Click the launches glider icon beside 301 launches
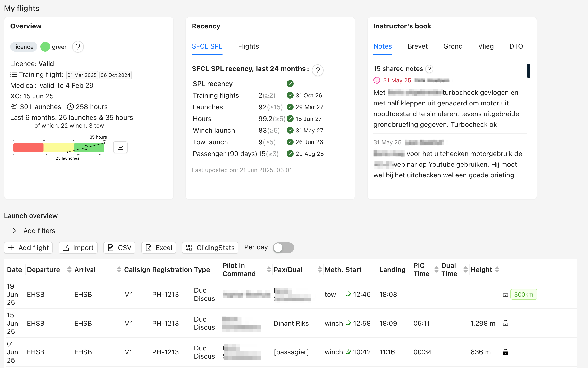 click(x=14, y=106)
